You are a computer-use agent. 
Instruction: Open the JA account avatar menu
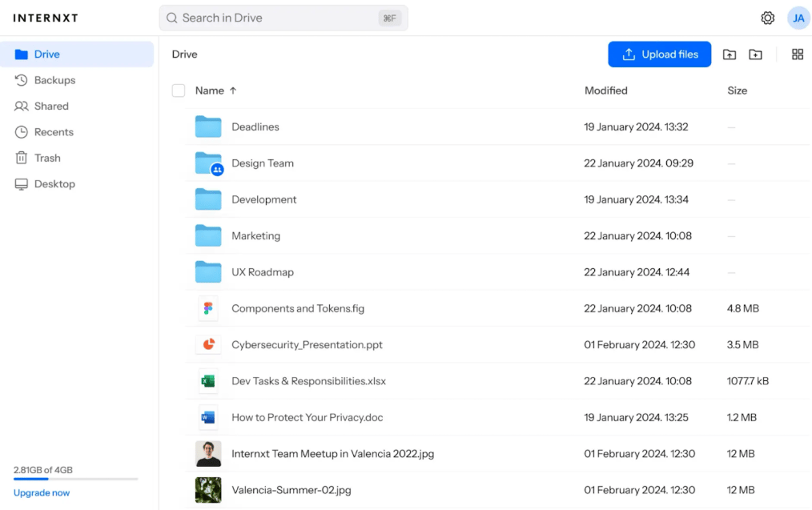pyautogui.click(x=798, y=18)
